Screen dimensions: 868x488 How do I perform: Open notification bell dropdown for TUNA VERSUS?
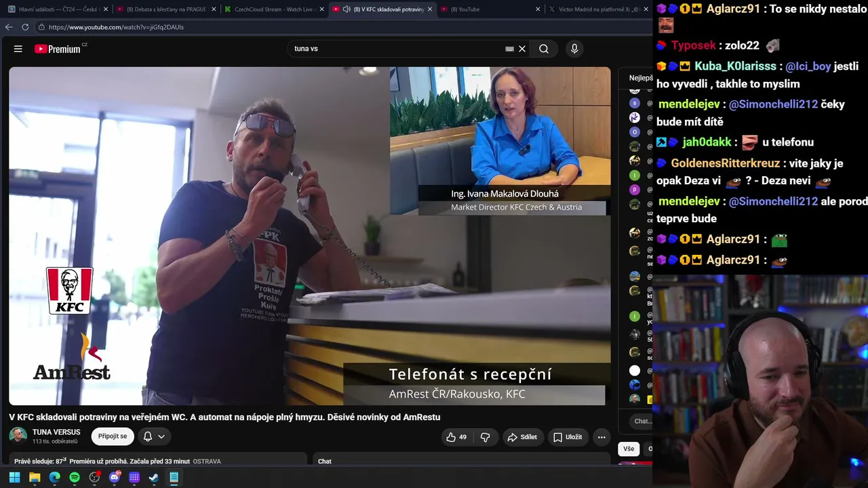click(154, 436)
